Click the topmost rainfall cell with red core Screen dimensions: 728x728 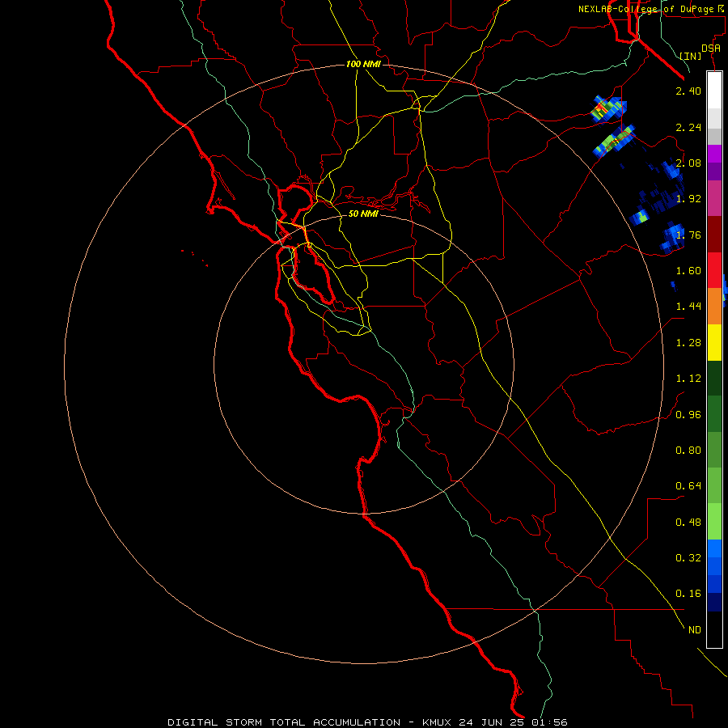coord(607,109)
